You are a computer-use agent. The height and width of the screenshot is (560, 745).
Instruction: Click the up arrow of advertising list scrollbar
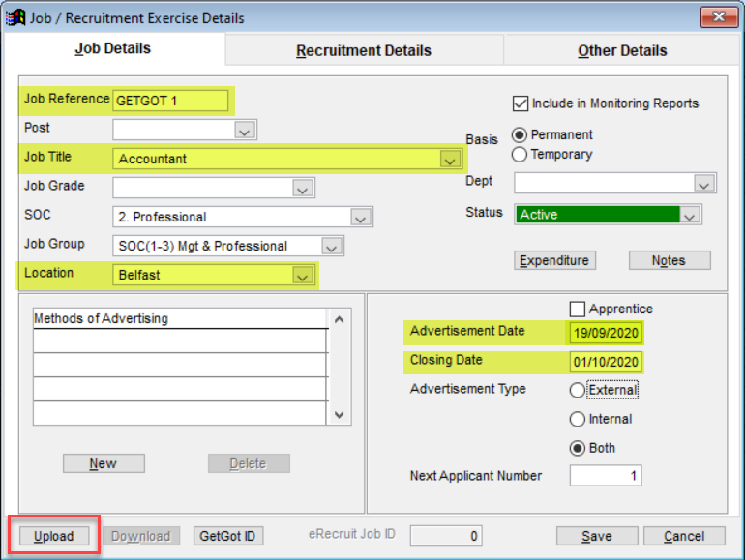tap(339, 320)
